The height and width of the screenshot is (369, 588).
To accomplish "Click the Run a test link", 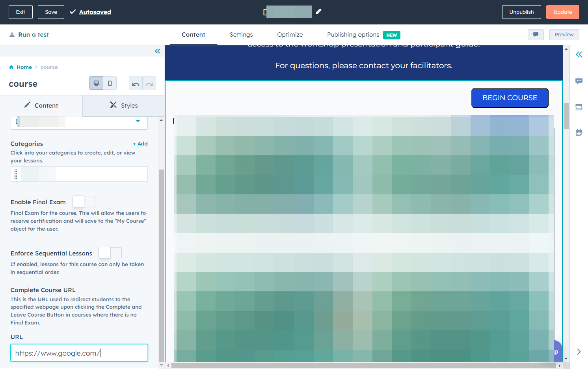I will click(x=33, y=35).
